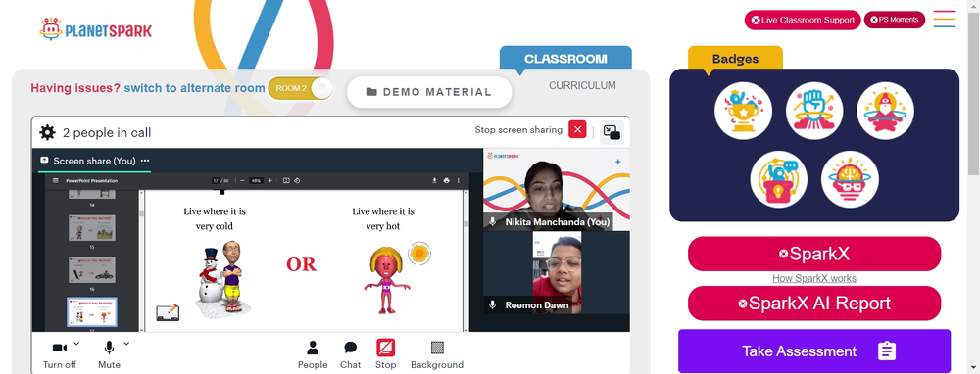
Task: Click the microphone Mute button
Action: 110,355
